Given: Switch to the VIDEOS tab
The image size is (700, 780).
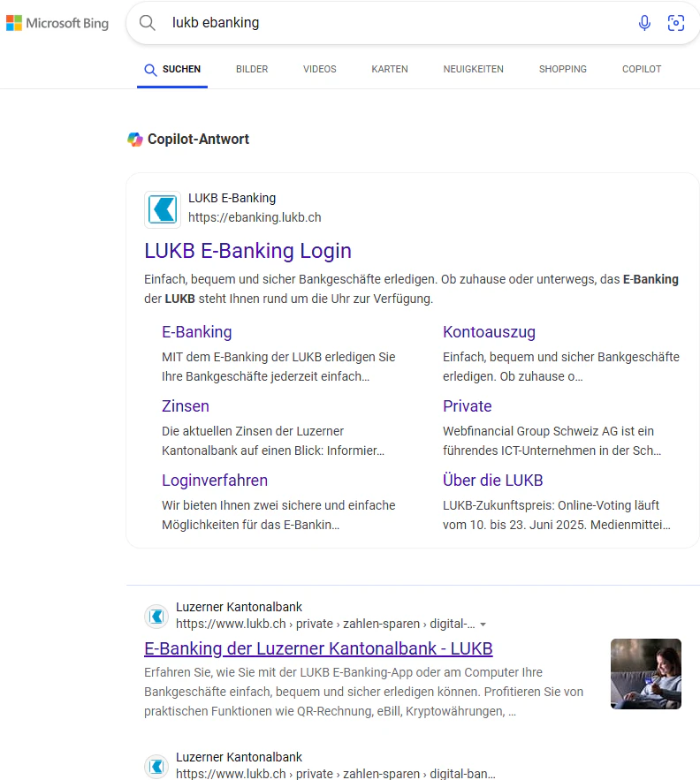Looking at the screenshot, I should point(320,69).
